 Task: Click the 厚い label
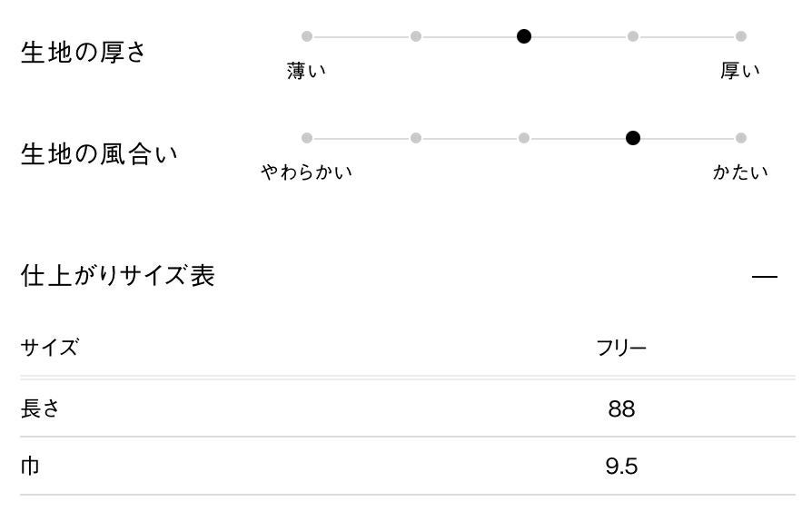(x=740, y=71)
